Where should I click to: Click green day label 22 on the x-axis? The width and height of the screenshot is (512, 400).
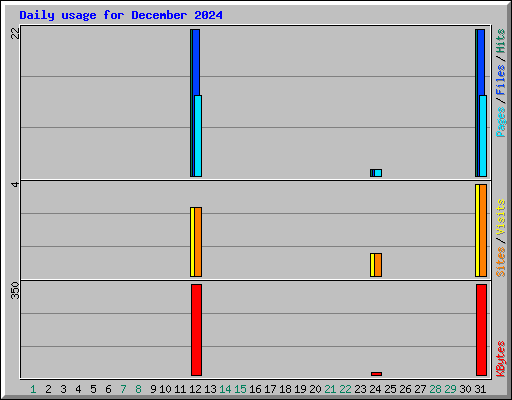coord(345,389)
